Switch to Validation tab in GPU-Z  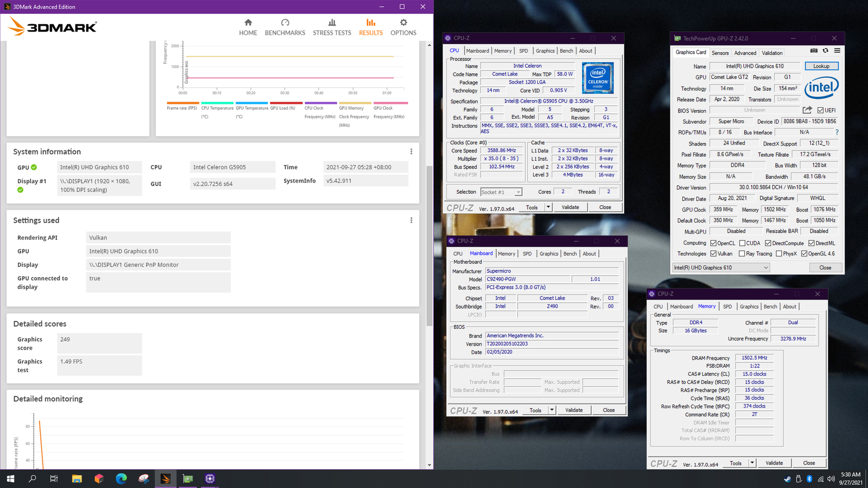[x=772, y=53]
